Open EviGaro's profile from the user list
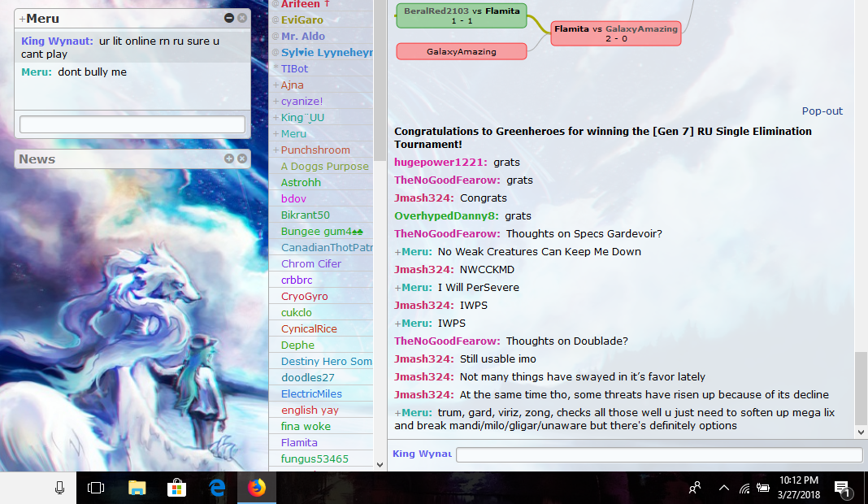Screen dimensions: 868x504 (302, 20)
